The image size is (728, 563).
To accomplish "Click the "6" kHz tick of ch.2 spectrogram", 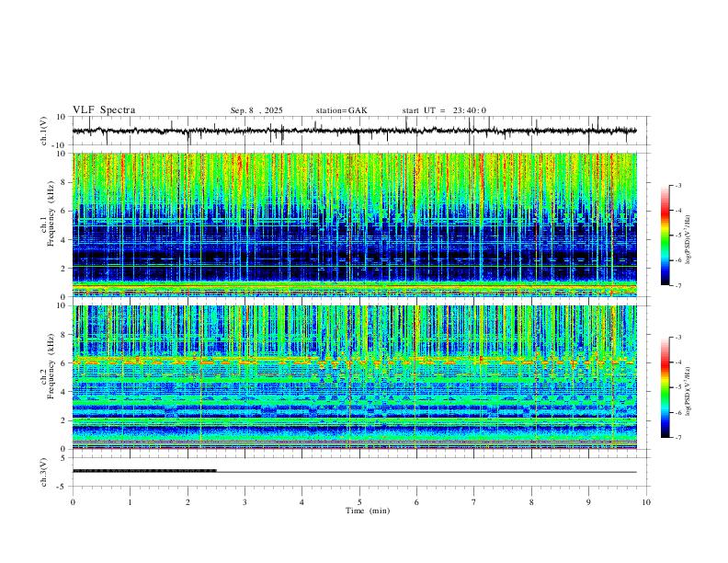I will pyautogui.click(x=64, y=362).
